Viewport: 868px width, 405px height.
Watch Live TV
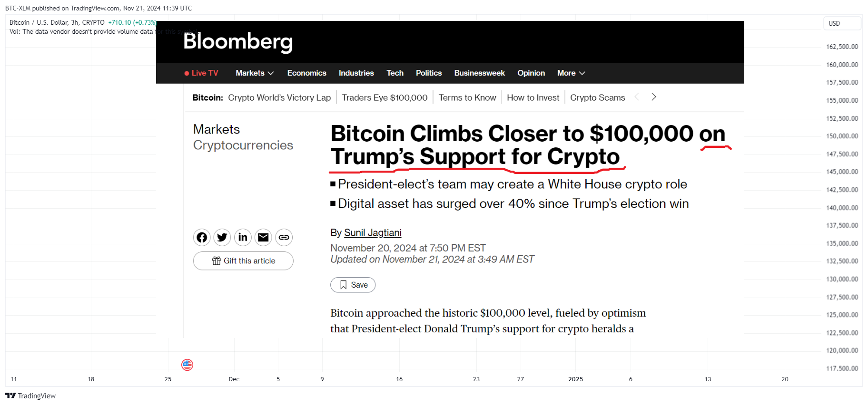coord(201,73)
